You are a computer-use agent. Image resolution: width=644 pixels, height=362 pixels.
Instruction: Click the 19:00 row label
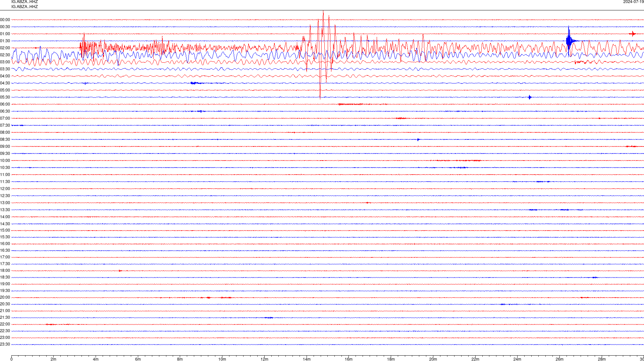click(x=5, y=284)
